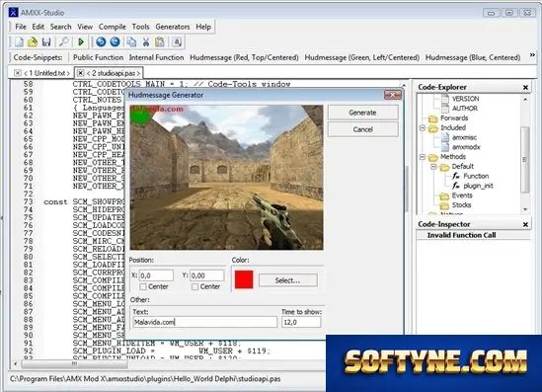
Task: Click the Time to show input field
Action: [x=301, y=322]
